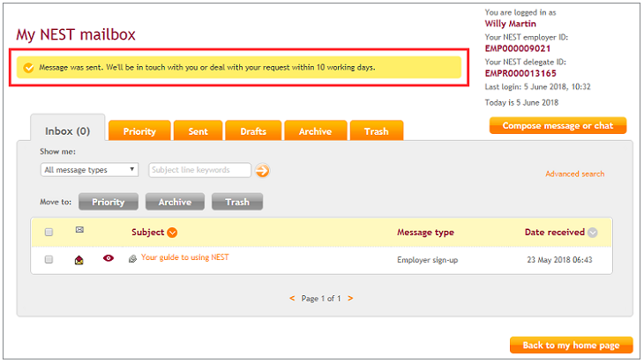The height and width of the screenshot is (363, 644).
Task: Open the All message types dropdown
Action: (89, 170)
